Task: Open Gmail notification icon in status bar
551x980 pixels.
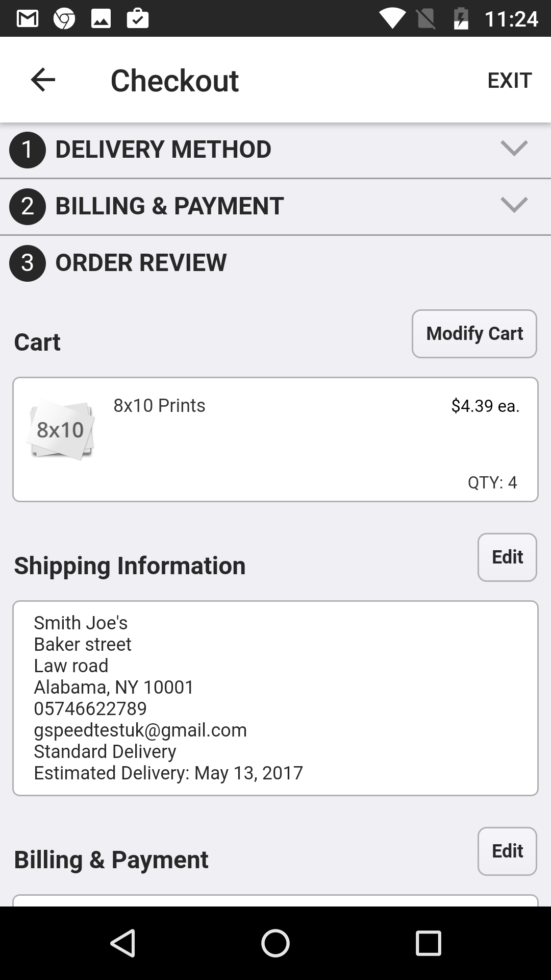Action: [x=28, y=19]
